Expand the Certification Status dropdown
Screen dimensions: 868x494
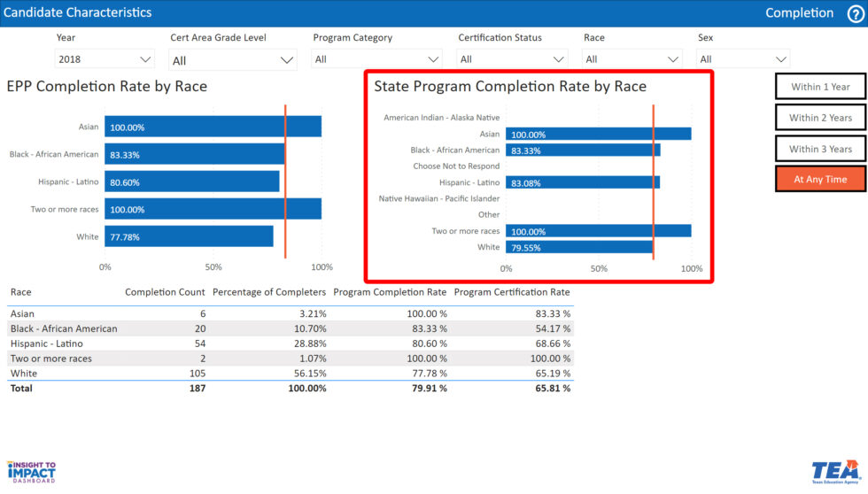click(x=512, y=59)
